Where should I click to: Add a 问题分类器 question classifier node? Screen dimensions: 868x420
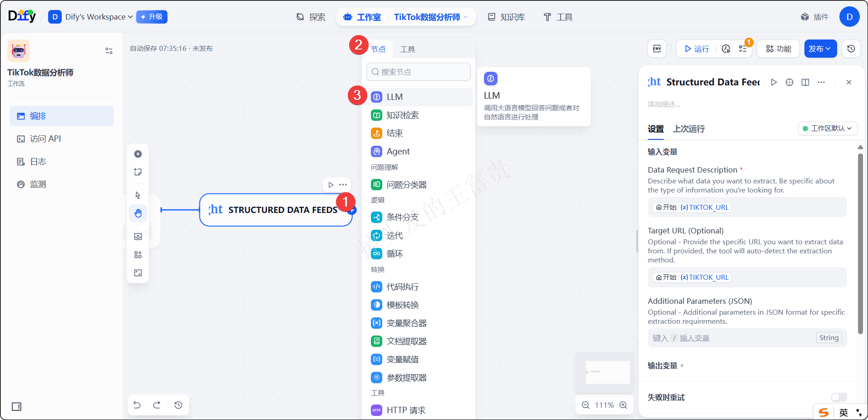click(x=419, y=184)
